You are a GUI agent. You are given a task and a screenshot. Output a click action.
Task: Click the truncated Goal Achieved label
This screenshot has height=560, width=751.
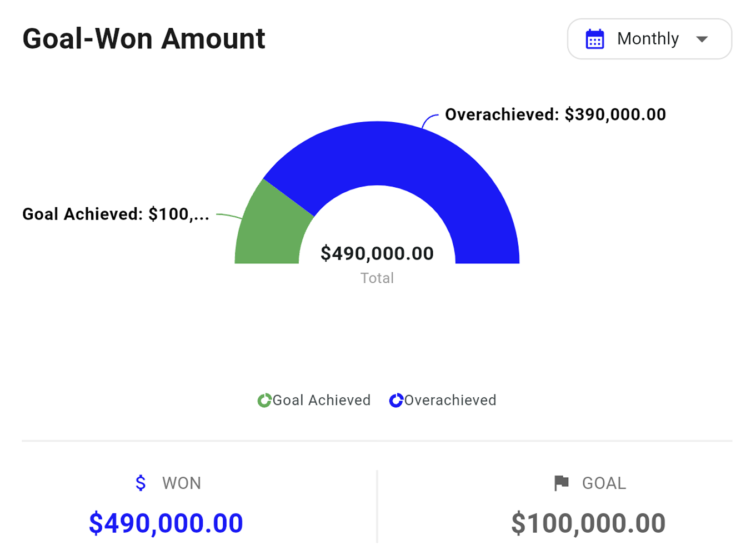(115, 214)
